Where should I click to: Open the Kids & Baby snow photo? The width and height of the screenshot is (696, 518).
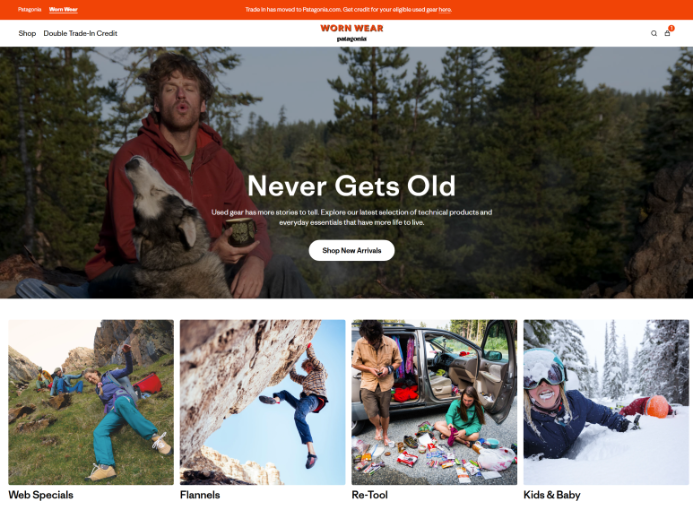click(x=606, y=402)
